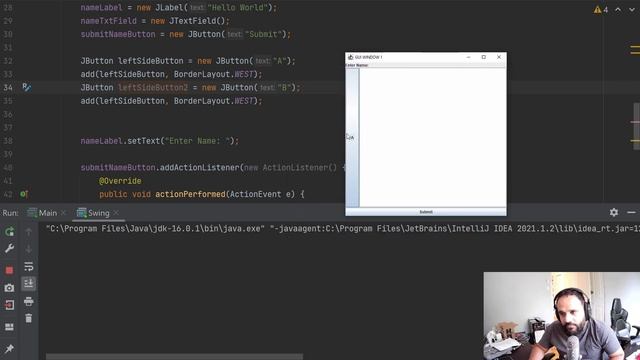Click submitNameButton on line 40
This screenshot has width=640, height=360.
118,167
